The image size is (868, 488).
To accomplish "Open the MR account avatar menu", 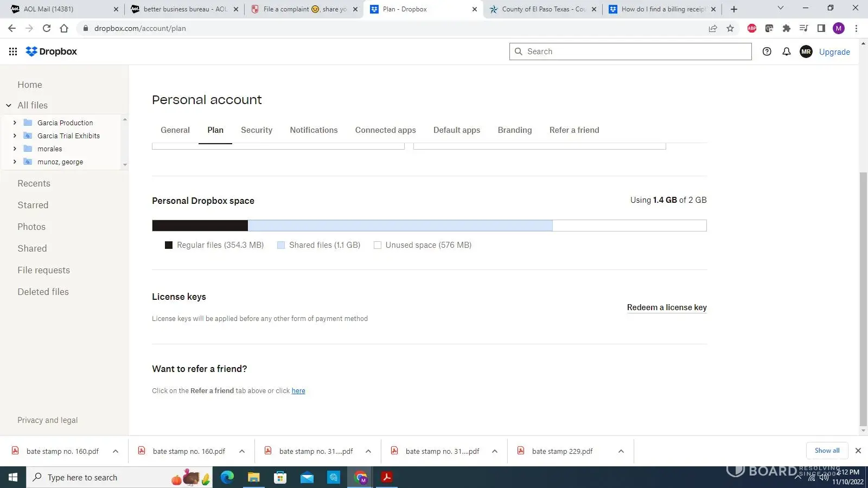I will pos(806,52).
